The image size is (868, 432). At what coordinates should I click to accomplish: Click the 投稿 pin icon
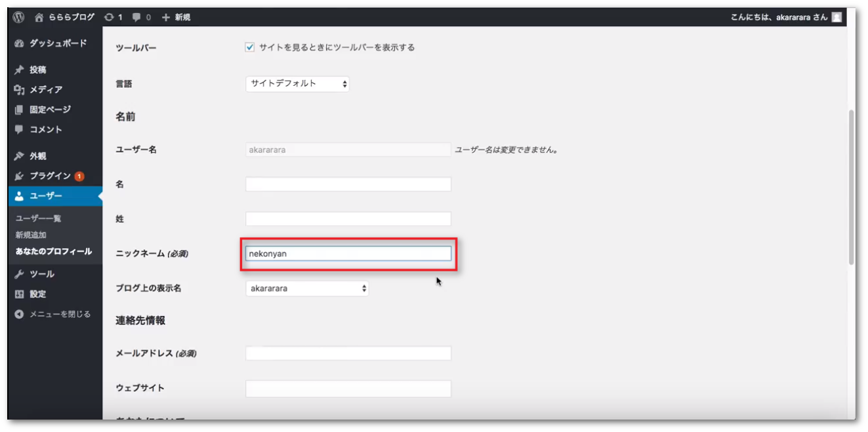point(19,69)
